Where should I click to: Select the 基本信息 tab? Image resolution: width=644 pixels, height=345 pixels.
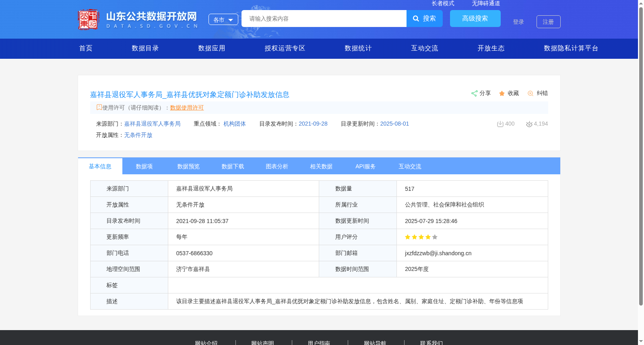100,166
